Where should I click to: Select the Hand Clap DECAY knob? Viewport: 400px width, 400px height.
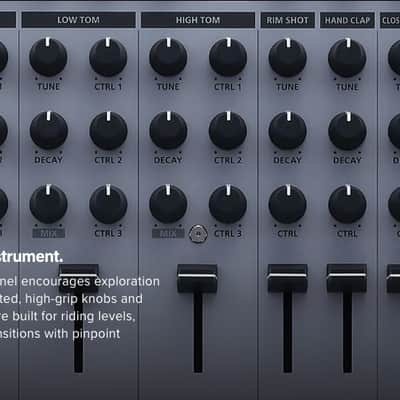coord(347,131)
